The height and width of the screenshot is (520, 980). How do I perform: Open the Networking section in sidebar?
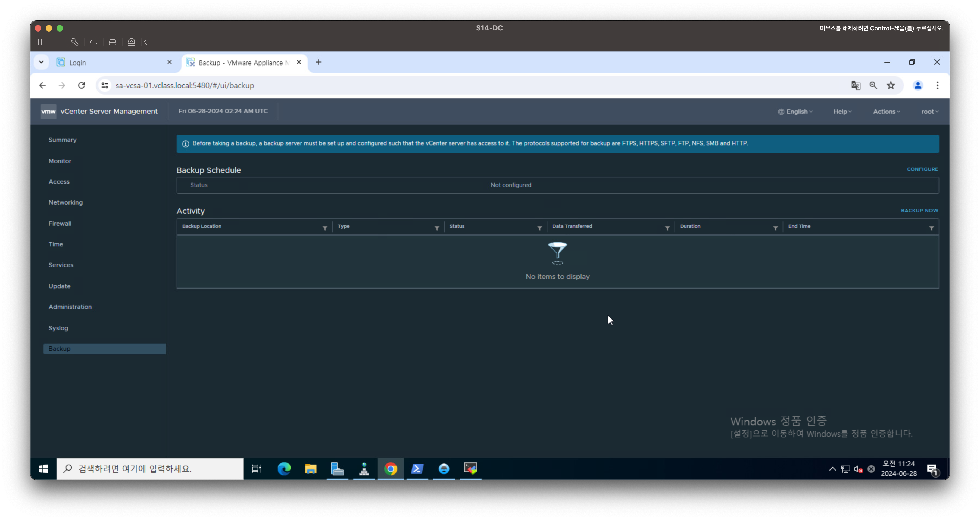(x=65, y=203)
